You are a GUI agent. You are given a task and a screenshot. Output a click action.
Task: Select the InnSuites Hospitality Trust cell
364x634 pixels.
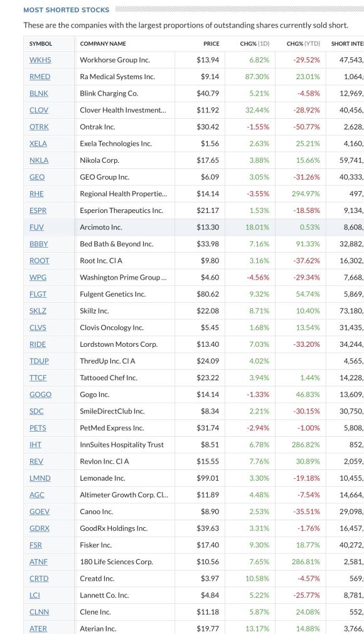pos(122,445)
